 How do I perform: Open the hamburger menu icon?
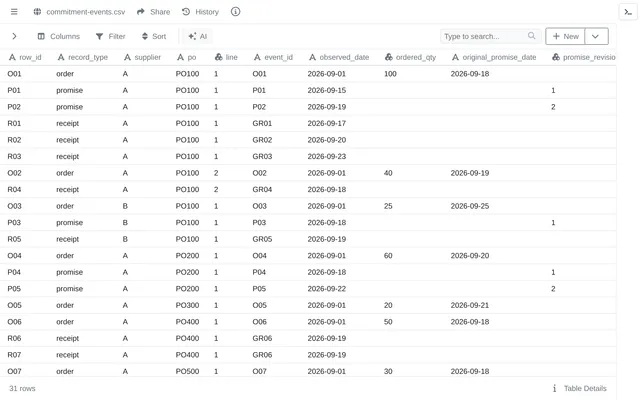(x=14, y=12)
